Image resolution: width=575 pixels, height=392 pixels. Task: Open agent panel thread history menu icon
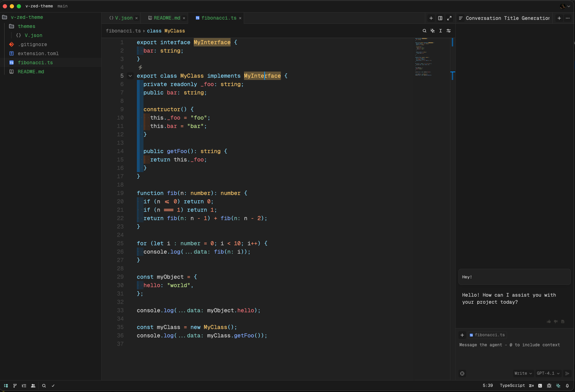pyautogui.click(x=460, y=18)
